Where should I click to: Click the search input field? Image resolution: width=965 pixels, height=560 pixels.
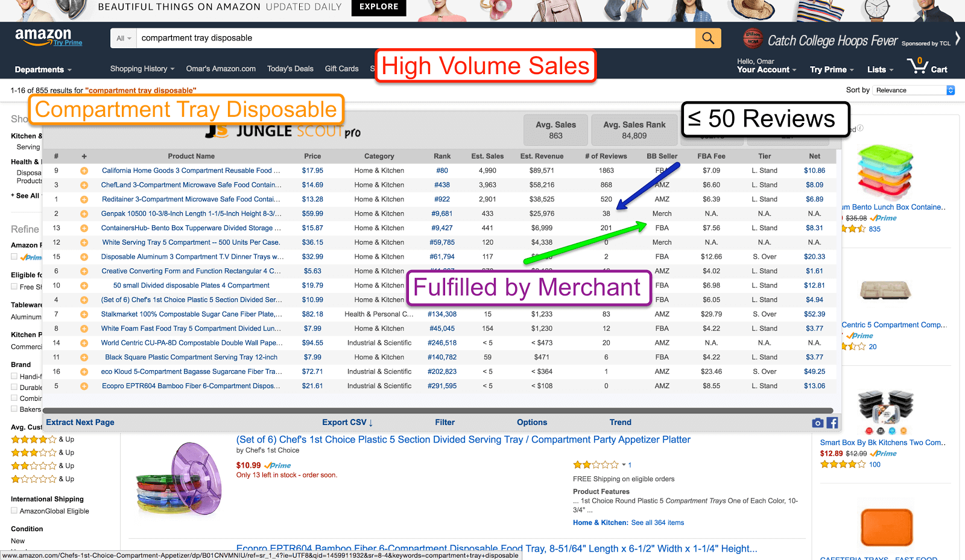point(416,38)
